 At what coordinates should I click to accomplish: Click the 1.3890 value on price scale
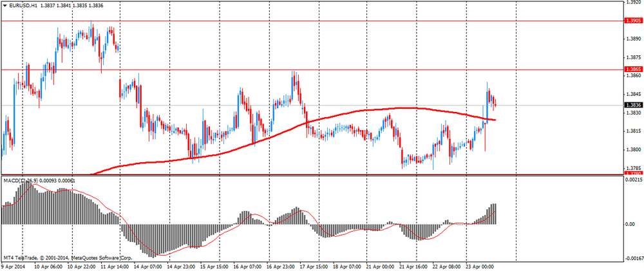point(633,39)
